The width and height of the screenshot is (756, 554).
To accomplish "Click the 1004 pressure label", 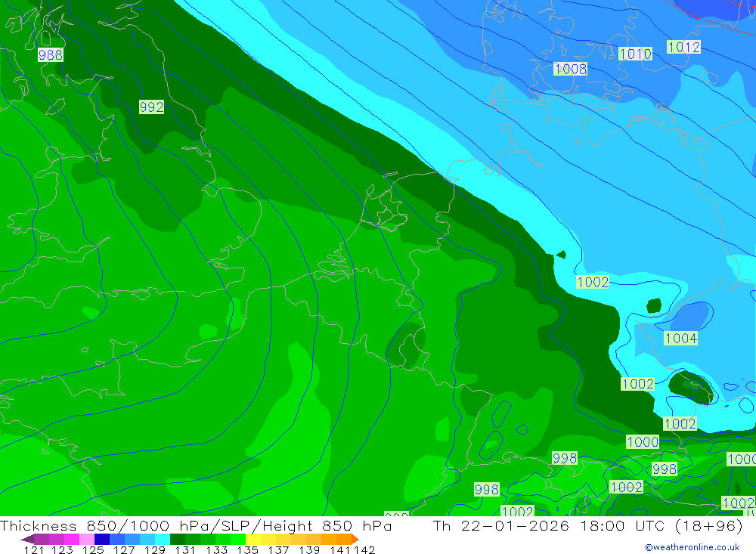I will click(681, 338).
